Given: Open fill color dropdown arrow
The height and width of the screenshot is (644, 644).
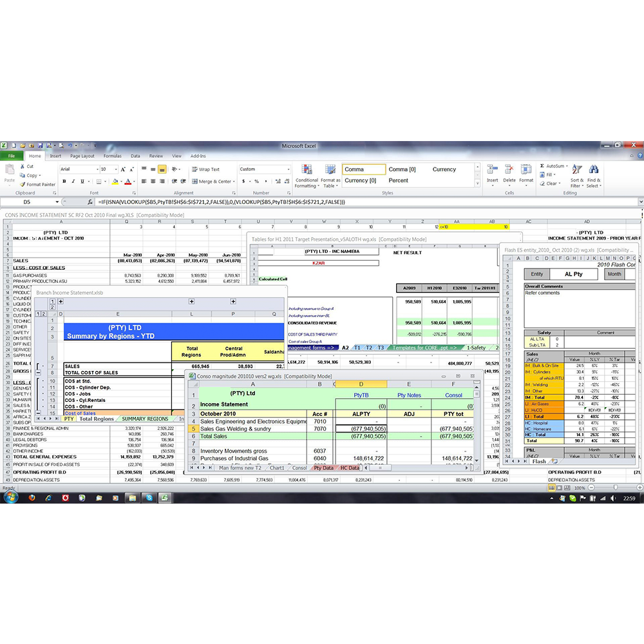Looking at the screenshot, I should (121, 181).
